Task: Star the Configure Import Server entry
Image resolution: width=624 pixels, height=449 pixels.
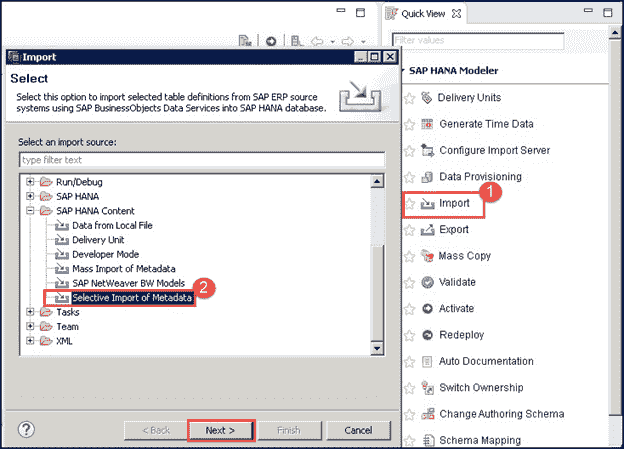Action: click(x=410, y=151)
